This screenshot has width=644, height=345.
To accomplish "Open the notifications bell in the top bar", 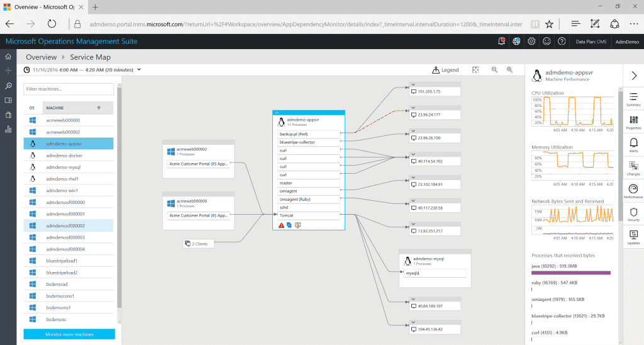I will (502, 42).
